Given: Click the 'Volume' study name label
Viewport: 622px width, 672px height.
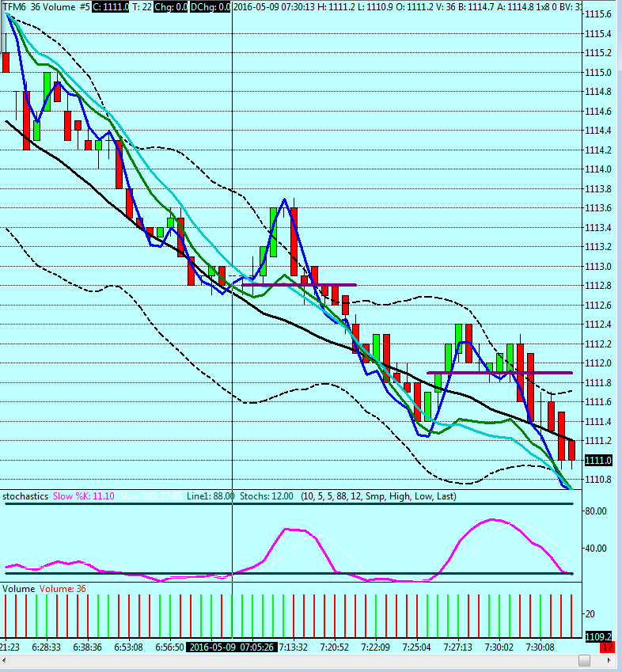Looking at the screenshot, I should pos(18,589).
